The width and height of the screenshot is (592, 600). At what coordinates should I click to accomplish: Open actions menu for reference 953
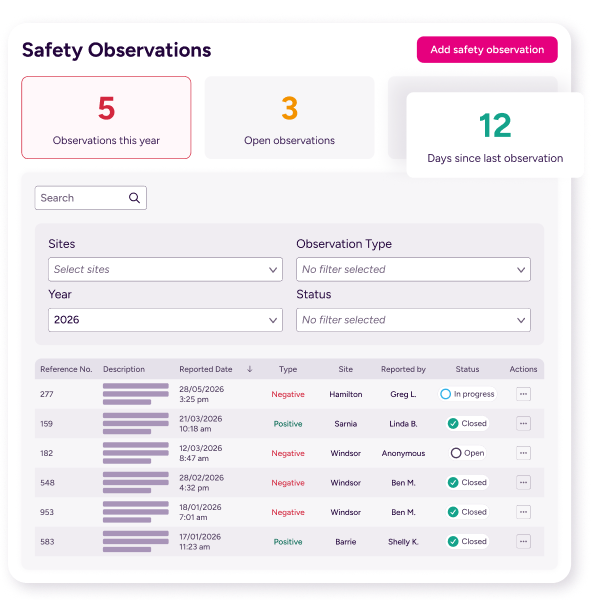(x=523, y=512)
